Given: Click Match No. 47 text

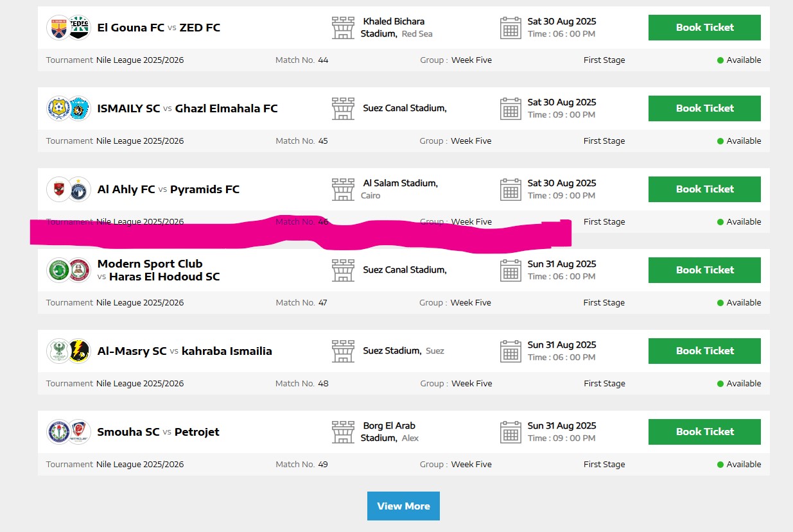Looking at the screenshot, I should (x=302, y=303).
